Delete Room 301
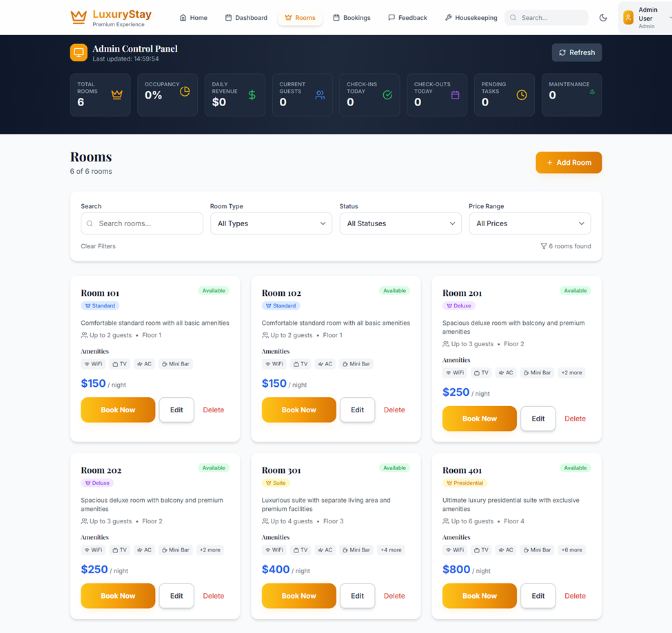Screen dimensions: 672x633 (x=394, y=596)
